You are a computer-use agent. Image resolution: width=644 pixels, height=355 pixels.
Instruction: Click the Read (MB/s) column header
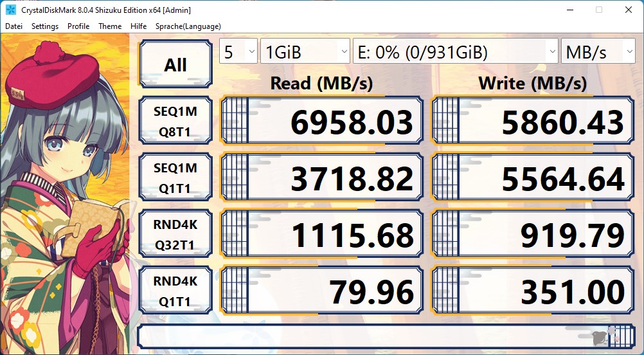point(321,84)
